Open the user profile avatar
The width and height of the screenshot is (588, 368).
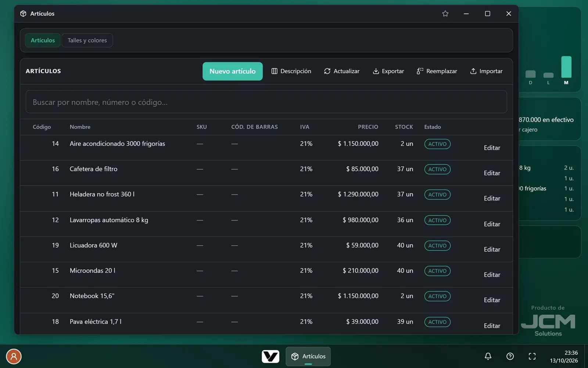coord(14,356)
